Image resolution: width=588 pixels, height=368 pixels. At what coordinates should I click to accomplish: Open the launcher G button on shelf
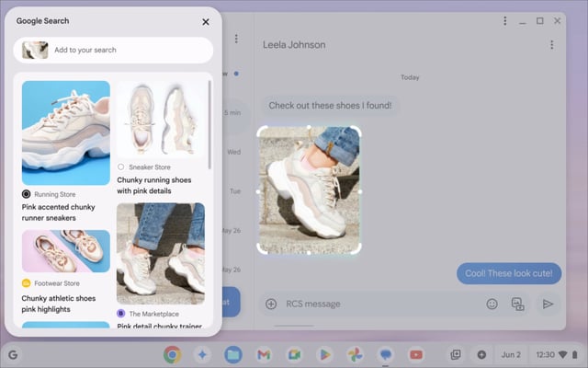pyautogui.click(x=13, y=355)
